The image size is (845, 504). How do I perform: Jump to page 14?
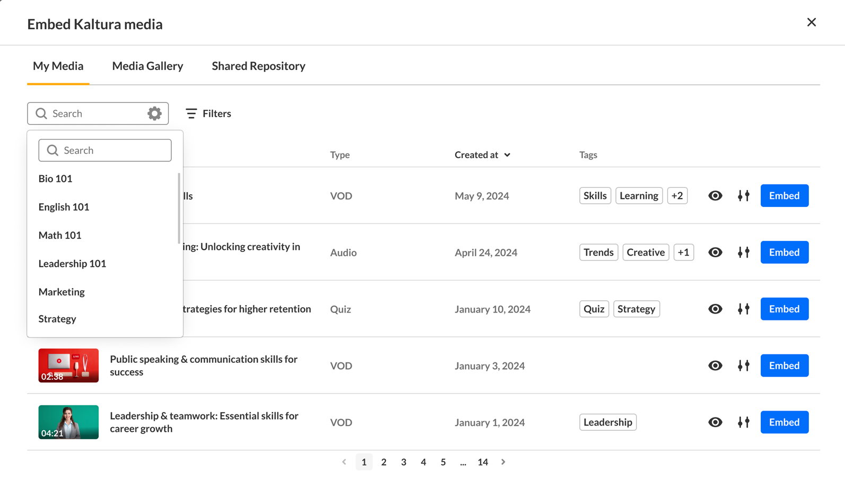[483, 462]
